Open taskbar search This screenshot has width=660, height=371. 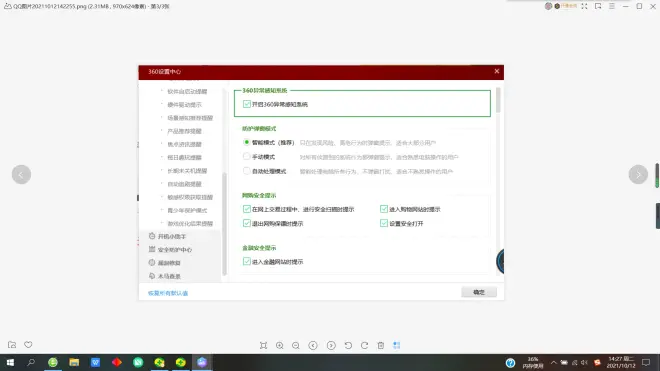click(x=31, y=363)
